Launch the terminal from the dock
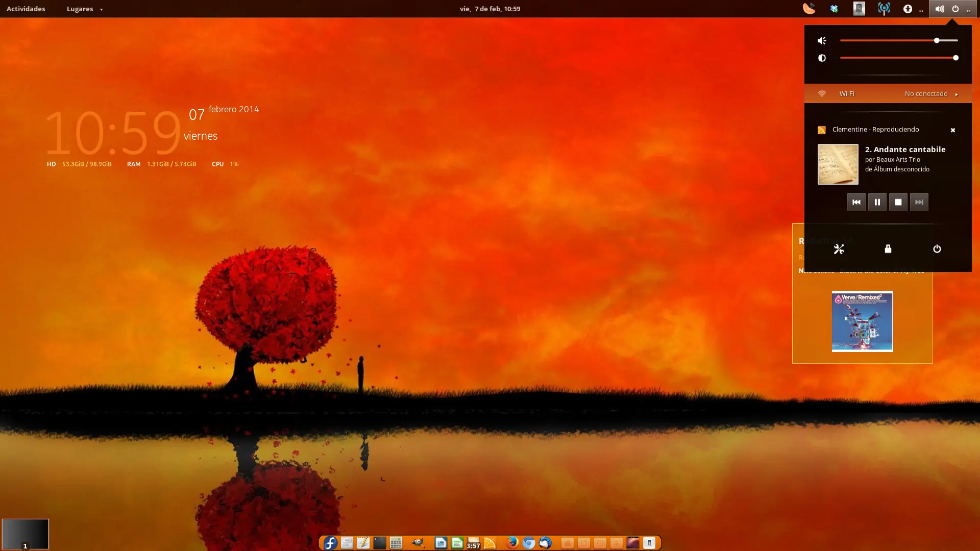Image resolution: width=980 pixels, height=551 pixels. [x=380, y=543]
